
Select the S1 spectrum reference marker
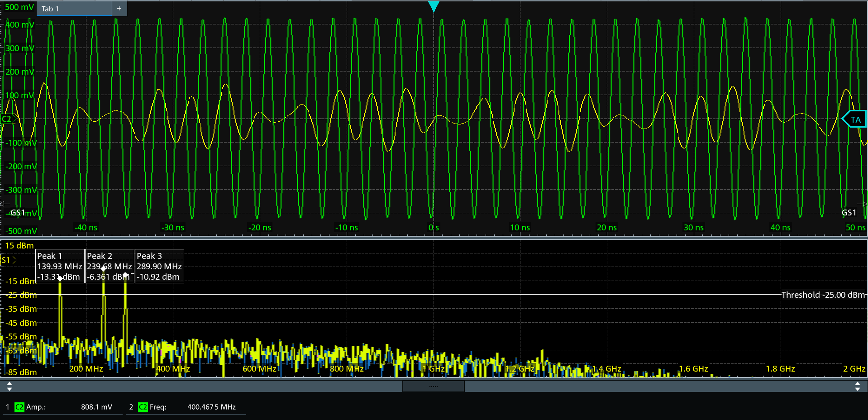click(x=9, y=260)
